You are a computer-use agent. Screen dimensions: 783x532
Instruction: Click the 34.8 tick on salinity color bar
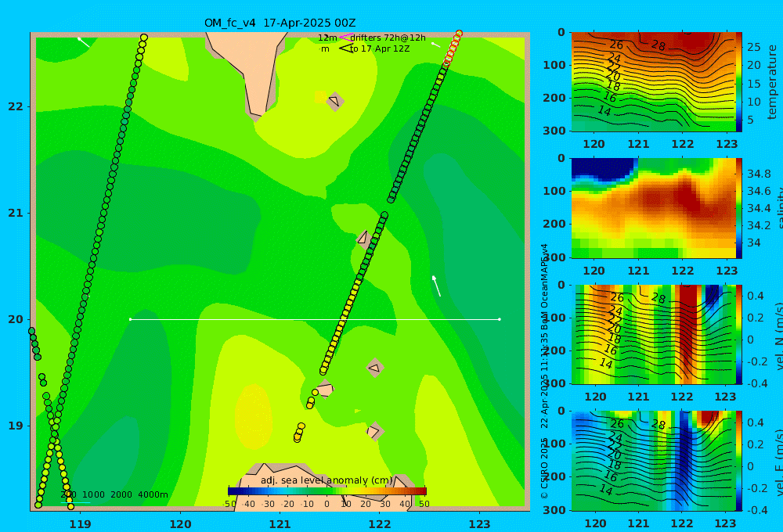pos(759,174)
